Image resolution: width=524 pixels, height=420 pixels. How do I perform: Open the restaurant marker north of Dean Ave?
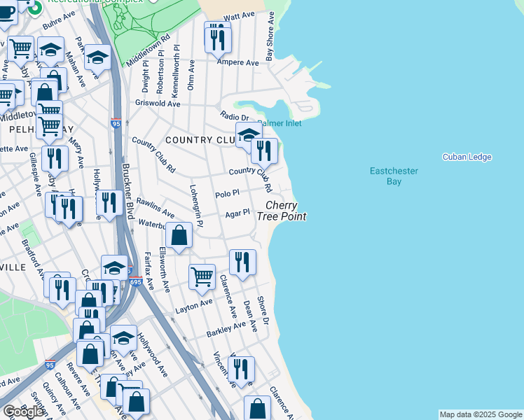click(x=242, y=262)
